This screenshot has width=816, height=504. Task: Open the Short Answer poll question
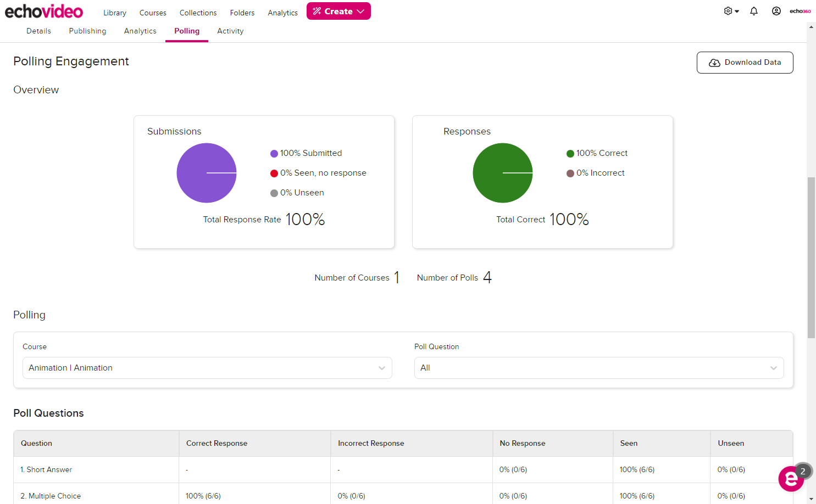(x=46, y=469)
